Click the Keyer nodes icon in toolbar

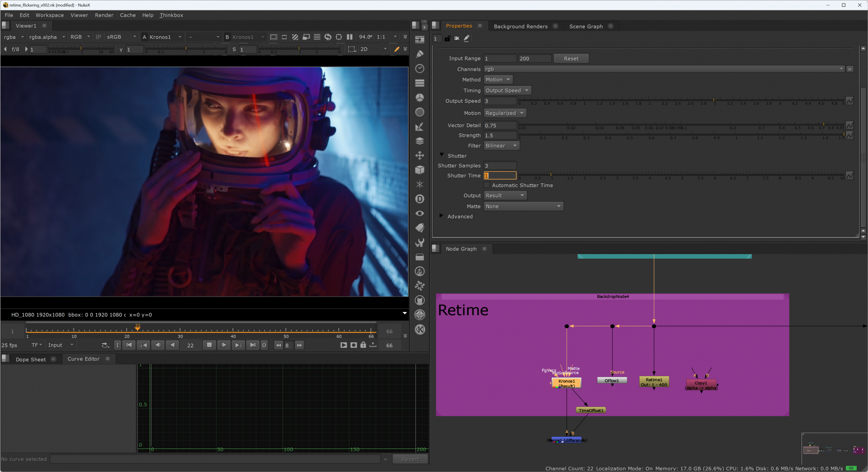420,127
